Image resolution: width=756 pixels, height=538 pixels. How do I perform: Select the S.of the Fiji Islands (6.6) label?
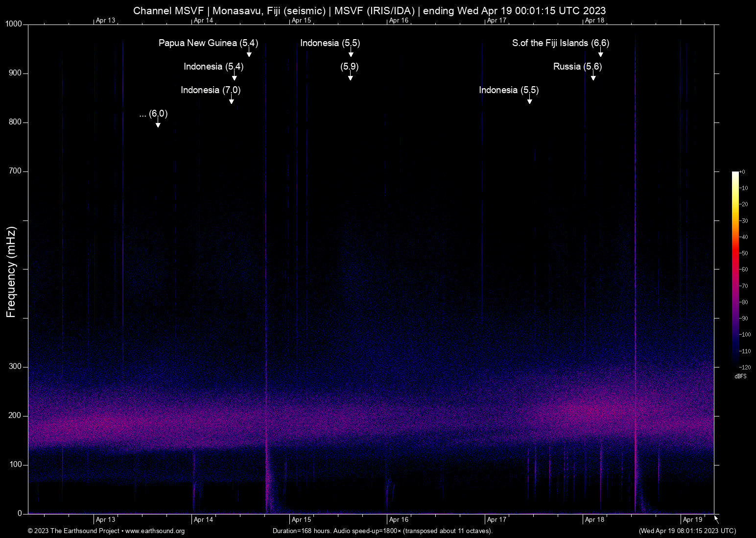(x=560, y=43)
